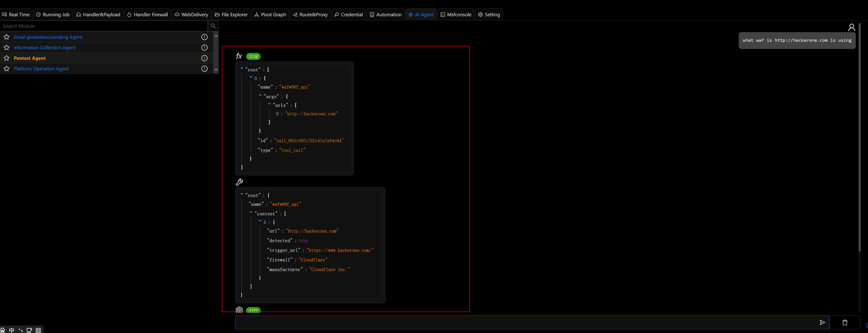Screen dimensions: 868x333
Task: Collapse the "urls" array node
Action: click(x=269, y=104)
